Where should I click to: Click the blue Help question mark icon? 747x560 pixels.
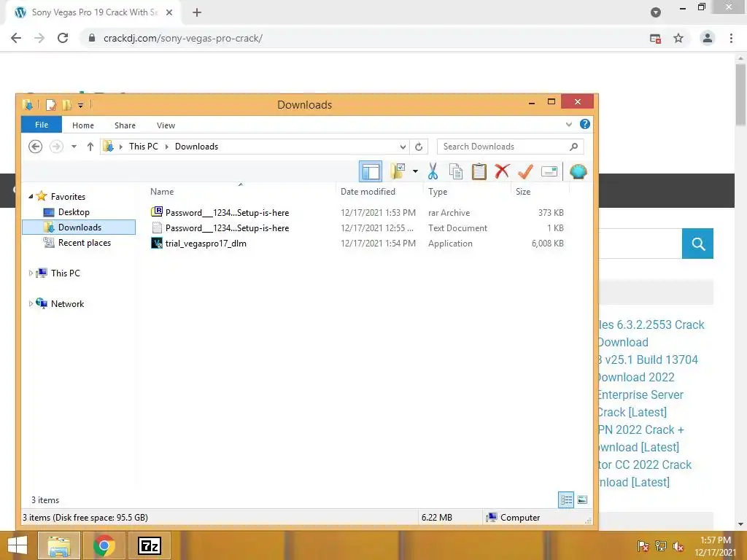pos(584,124)
